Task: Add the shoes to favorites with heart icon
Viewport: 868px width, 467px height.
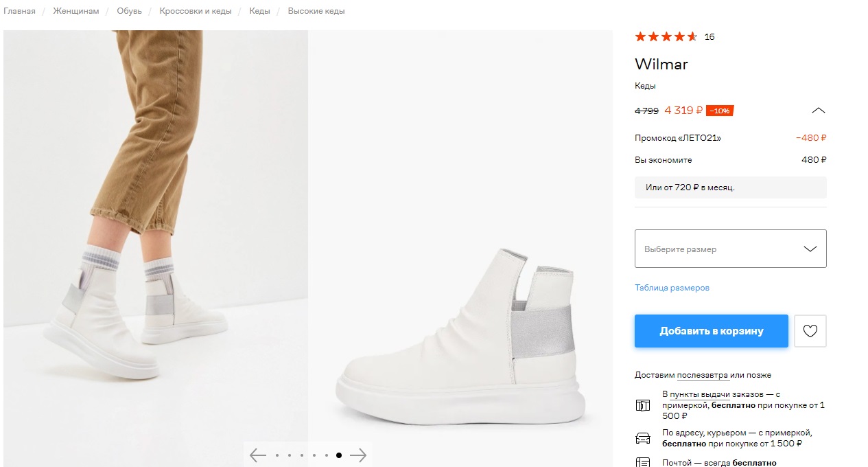Action: 810,331
